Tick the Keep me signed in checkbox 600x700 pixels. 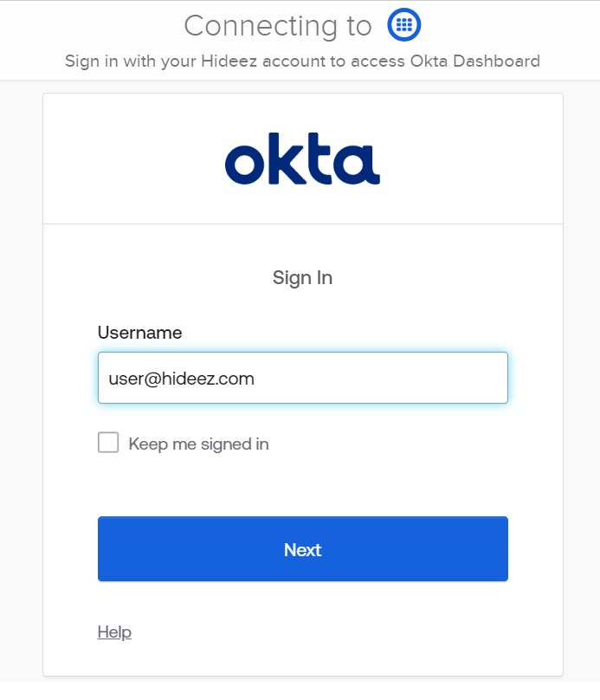(x=108, y=444)
